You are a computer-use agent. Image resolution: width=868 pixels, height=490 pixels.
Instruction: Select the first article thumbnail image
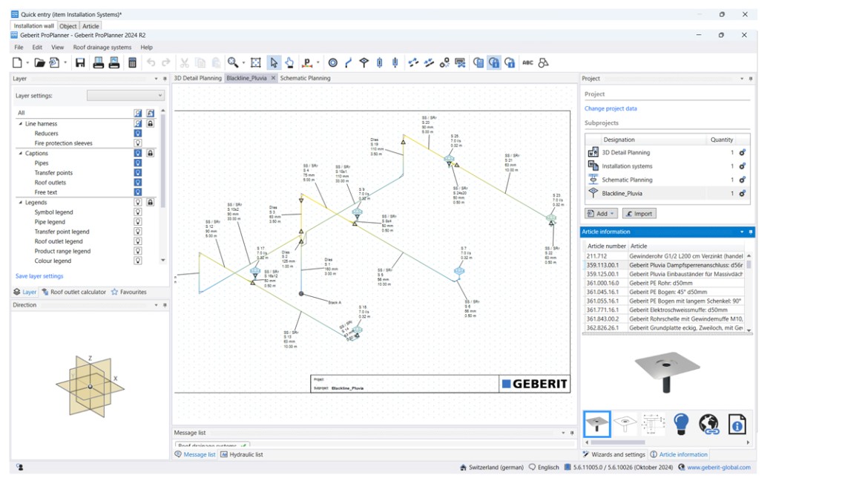[x=596, y=424]
